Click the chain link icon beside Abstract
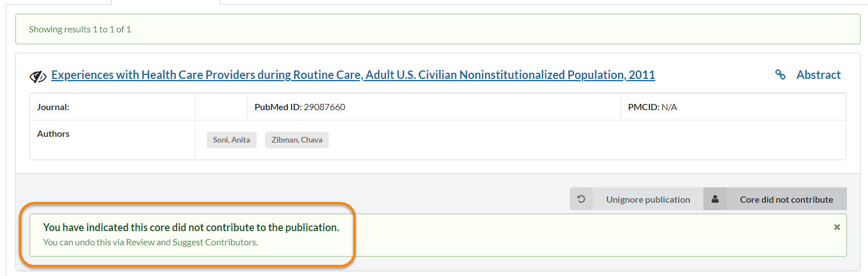 click(781, 75)
